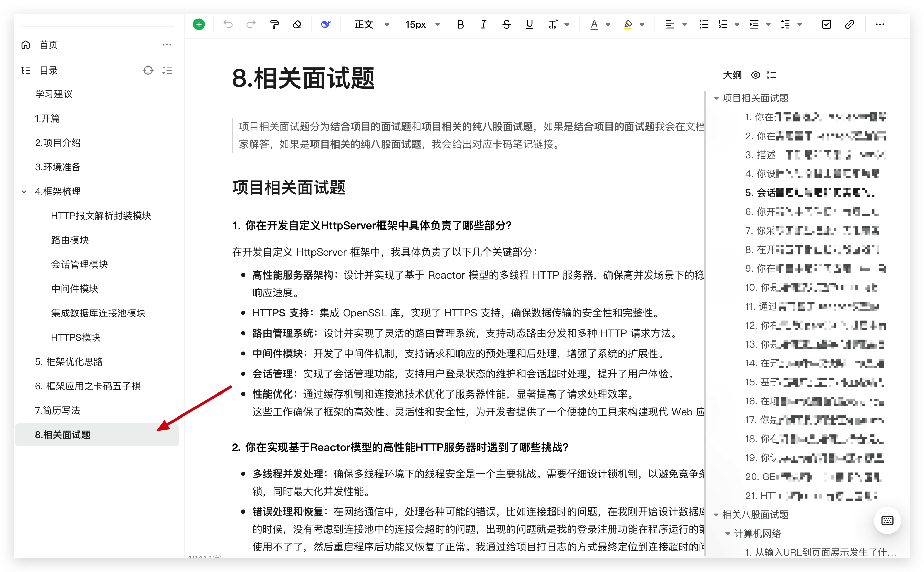The height and width of the screenshot is (572, 924).
Task: Click the outline collapse levels icon
Action: click(771, 75)
